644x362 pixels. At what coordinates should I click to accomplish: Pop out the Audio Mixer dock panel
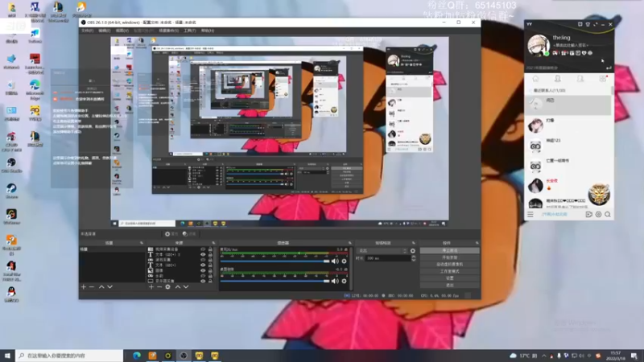coord(350,243)
